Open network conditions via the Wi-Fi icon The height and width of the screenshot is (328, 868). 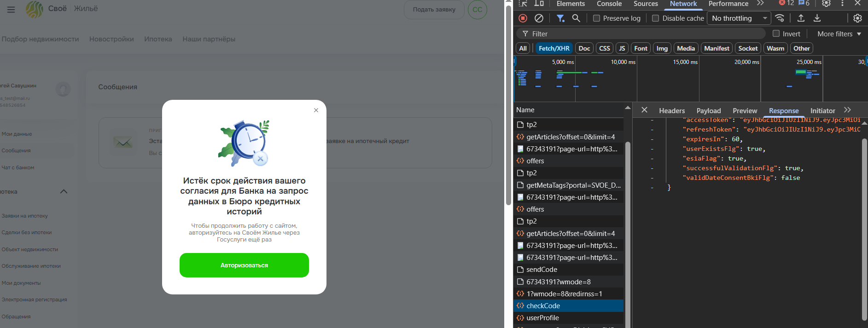(780, 18)
